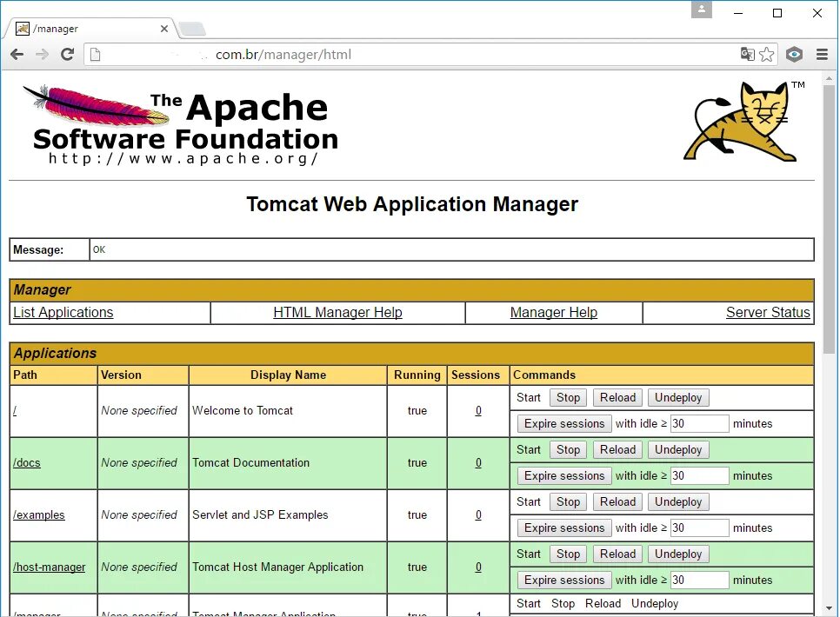Stop the Welcome to Tomcat application
The width and height of the screenshot is (840, 617).
[x=568, y=397]
